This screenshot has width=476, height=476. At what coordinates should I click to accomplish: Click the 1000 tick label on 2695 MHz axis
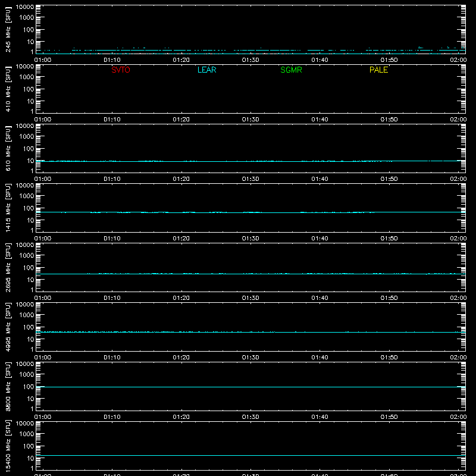pyautogui.click(x=27, y=256)
